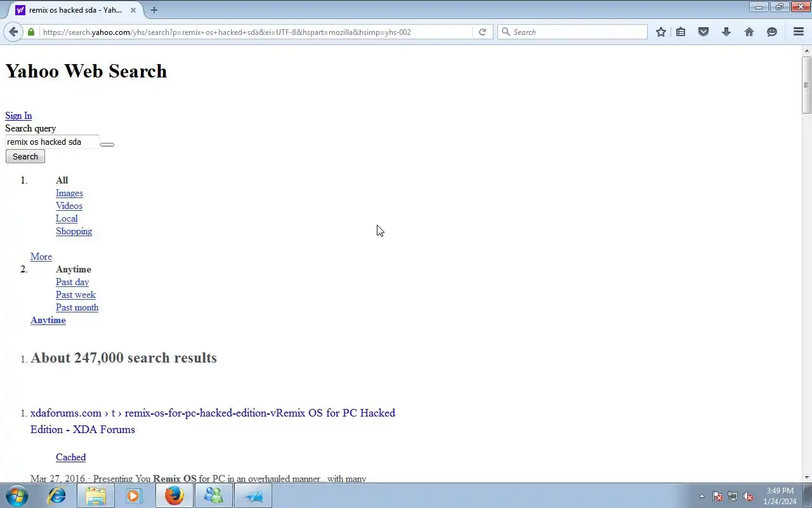This screenshot has height=508, width=812.
Task: Open Windows Media Player from taskbar
Action: 134,495
